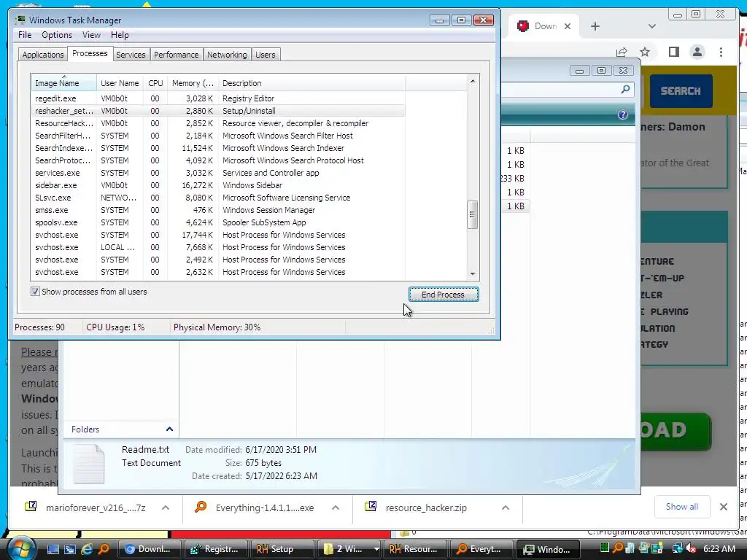This screenshot has height=560, width=747.
Task: Select the SearchIndexe... process row
Action: [x=218, y=148]
